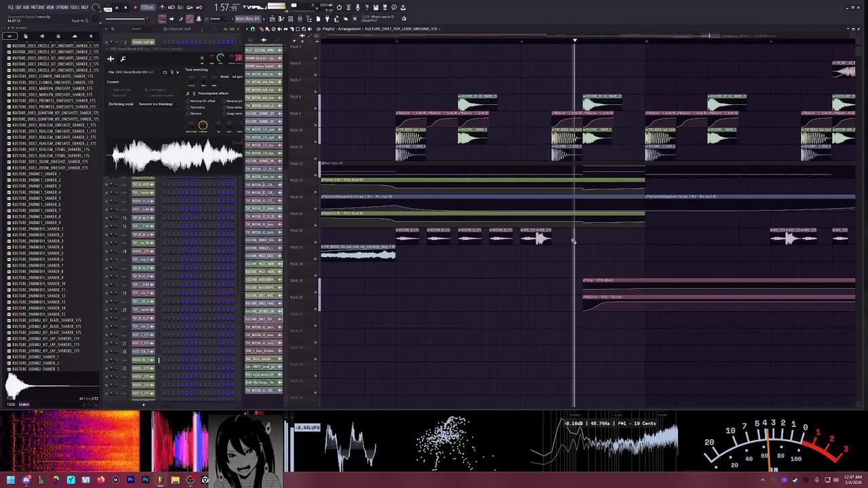Open the Main Bass #4 pattern selector
Screen dimensions: 868x488
click(x=248, y=19)
